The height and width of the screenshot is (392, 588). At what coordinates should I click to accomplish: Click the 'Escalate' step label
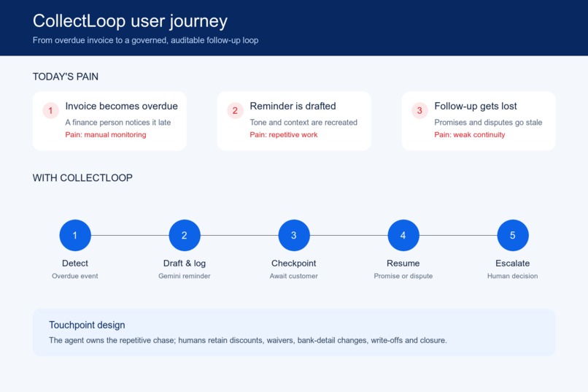(513, 264)
